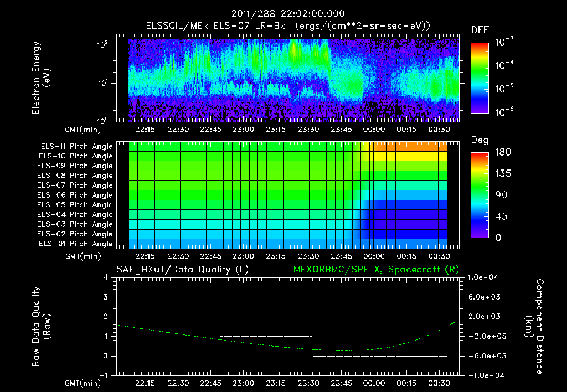Click the DEF legend label
This screenshot has width=567, height=392.
(x=480, y=30)
